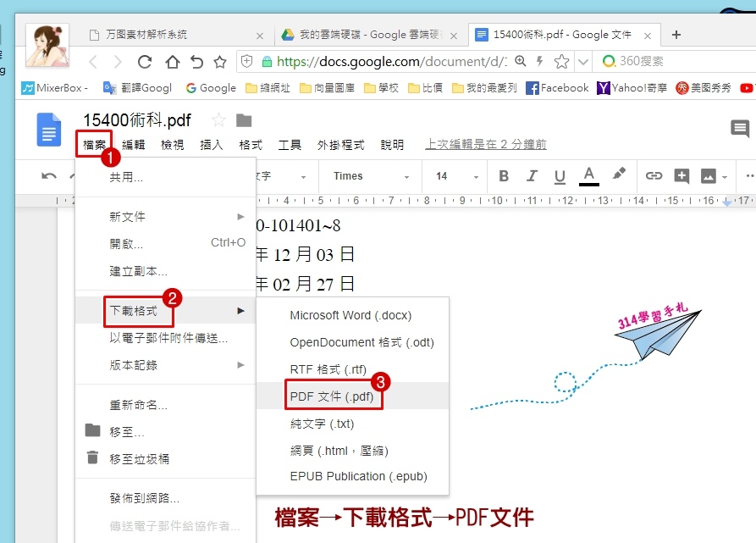The image size is (756, 543).
Task: Go back with browser back arrow
Action: click(x=93, y=62)
